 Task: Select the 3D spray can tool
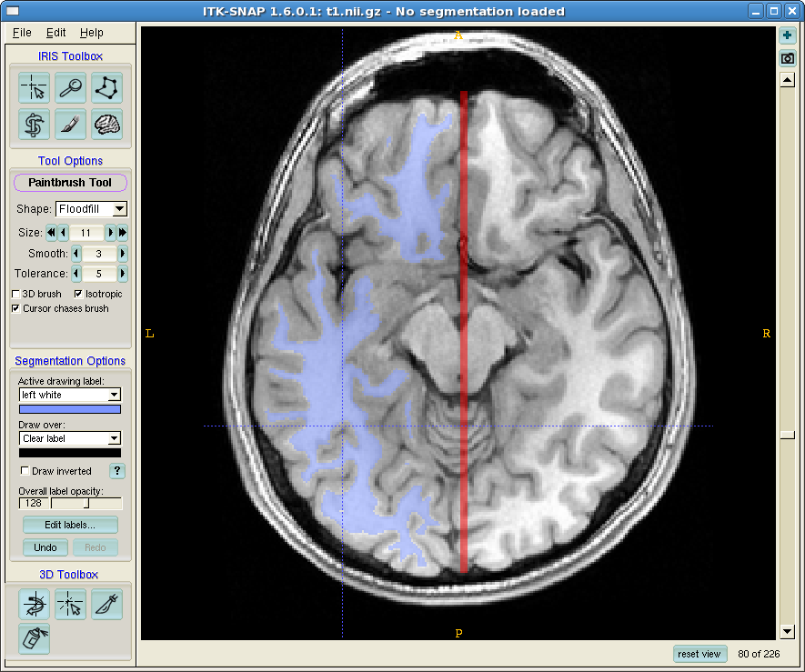[35, 638]
